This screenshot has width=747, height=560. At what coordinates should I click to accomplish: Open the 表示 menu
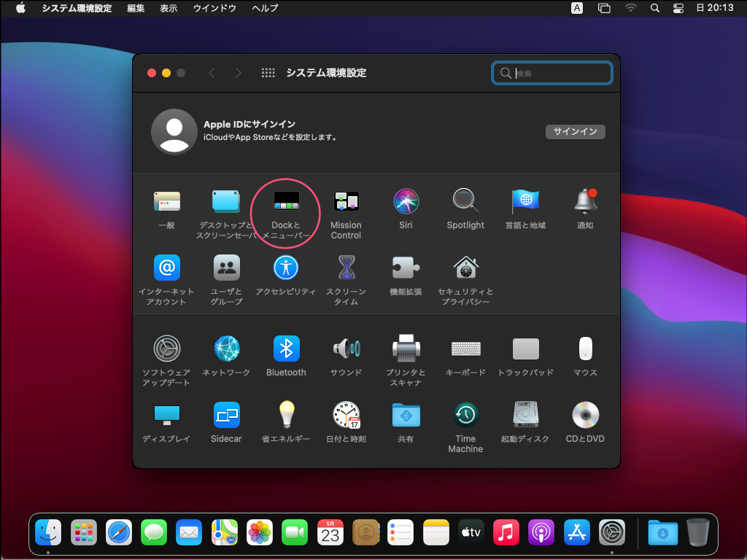coord(169,8)
